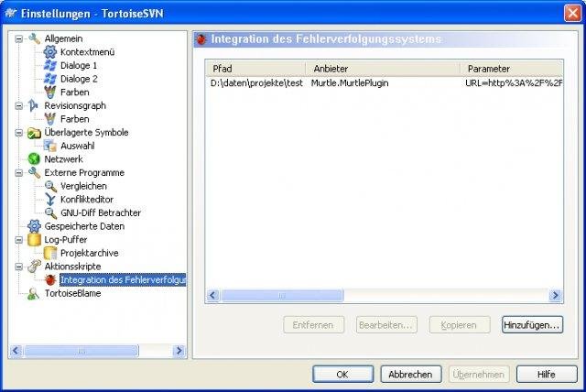
Task: Collapse the Aktionsskripte tree node
Action: (18, 267)
